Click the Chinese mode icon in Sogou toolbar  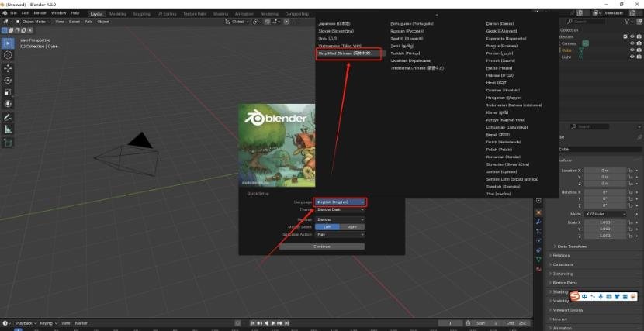[585, 297]
